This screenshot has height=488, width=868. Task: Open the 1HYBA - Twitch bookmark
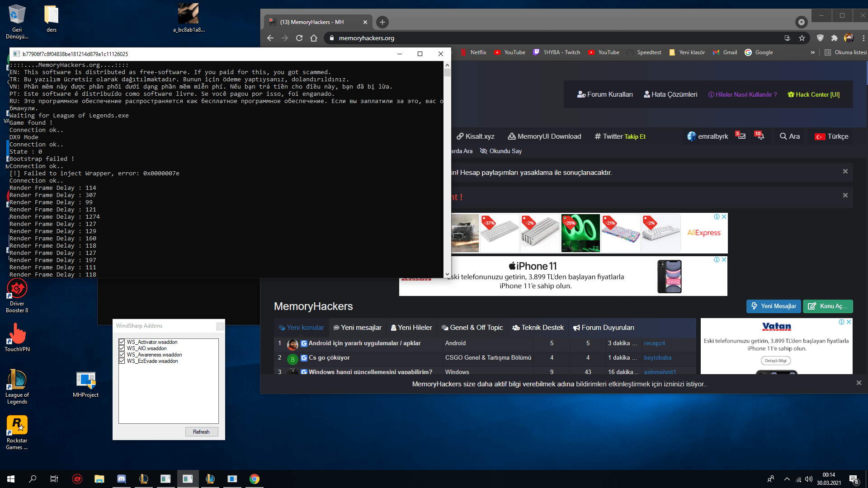pos(557,52)
